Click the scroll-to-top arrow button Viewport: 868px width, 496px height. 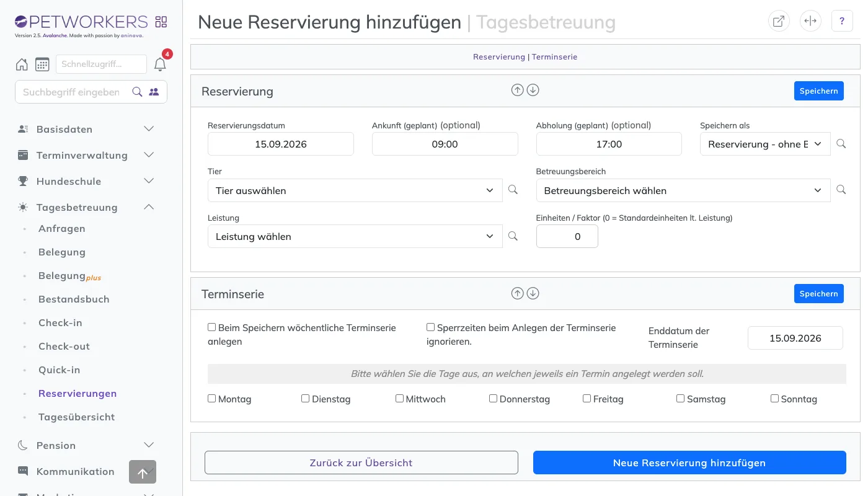(143, 472)
